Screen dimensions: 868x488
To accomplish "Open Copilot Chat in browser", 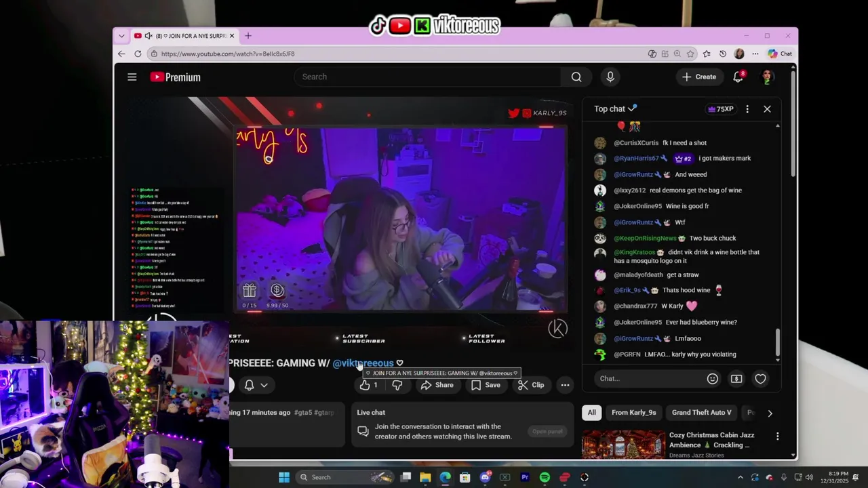I will point(780,54).
